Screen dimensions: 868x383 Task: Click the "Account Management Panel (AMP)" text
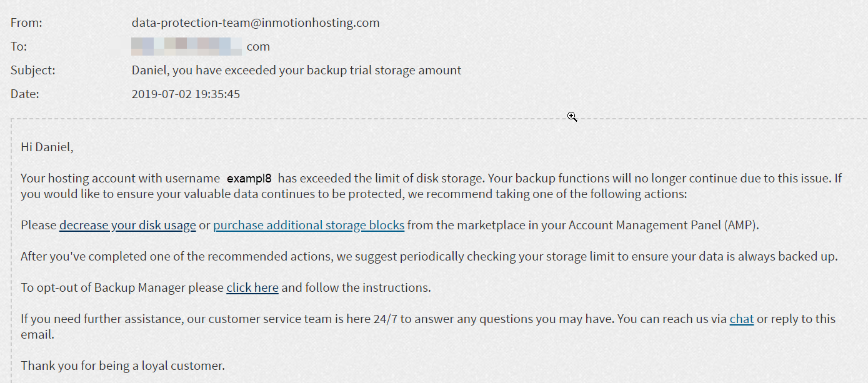[x=663, y=225]
